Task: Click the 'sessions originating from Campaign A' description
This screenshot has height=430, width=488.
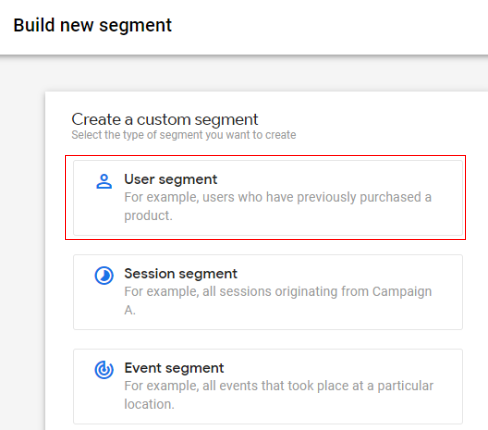Action: pyautogui.click(x=278, y=301)
